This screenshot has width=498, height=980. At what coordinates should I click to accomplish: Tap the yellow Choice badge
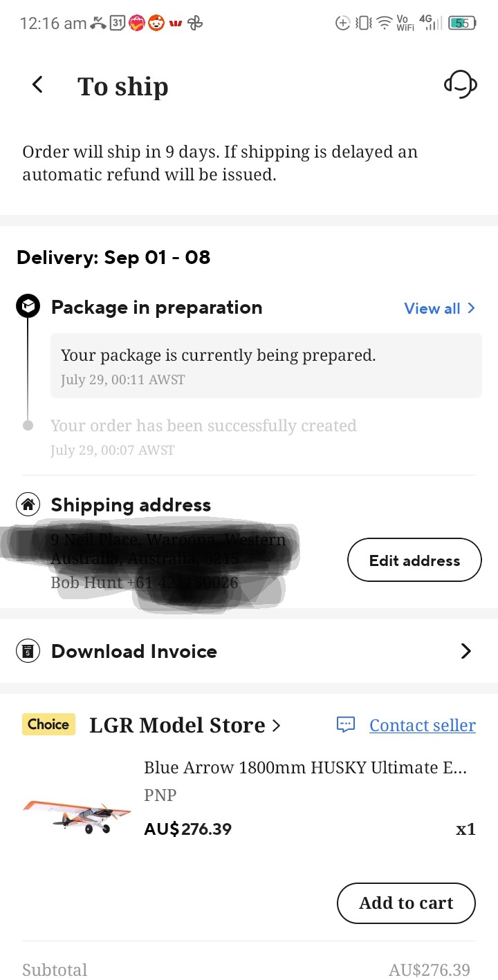[x=48, y=724]
